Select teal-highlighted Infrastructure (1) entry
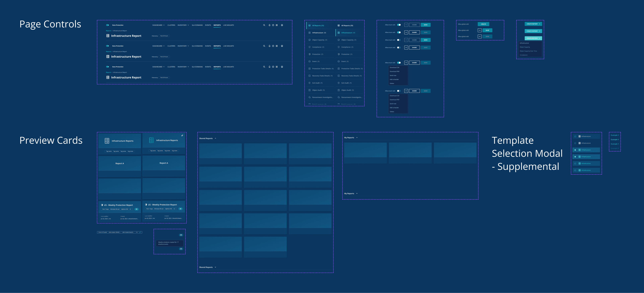 tap(350, 33)
